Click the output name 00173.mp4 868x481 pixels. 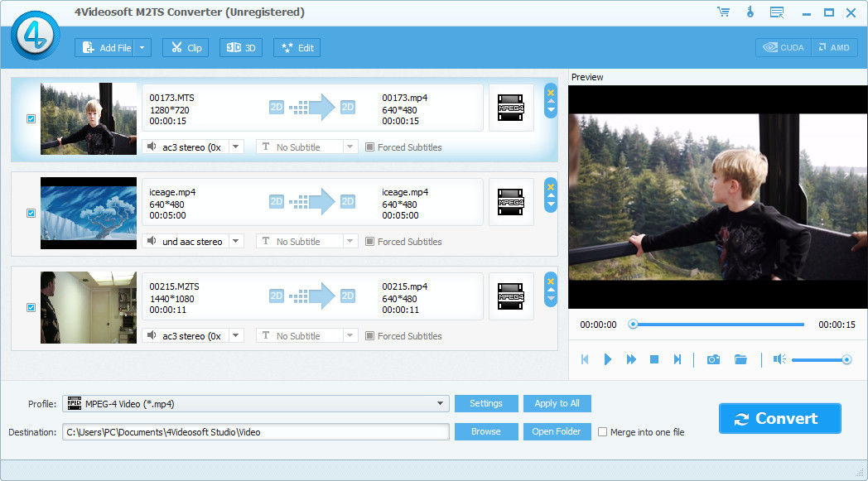(405, 98)
